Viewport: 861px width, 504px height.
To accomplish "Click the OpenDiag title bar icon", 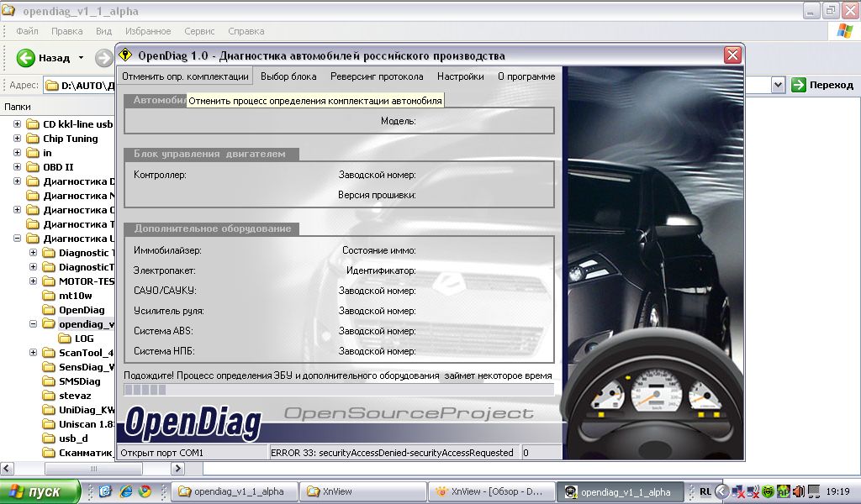I will [x=126, y=55].
